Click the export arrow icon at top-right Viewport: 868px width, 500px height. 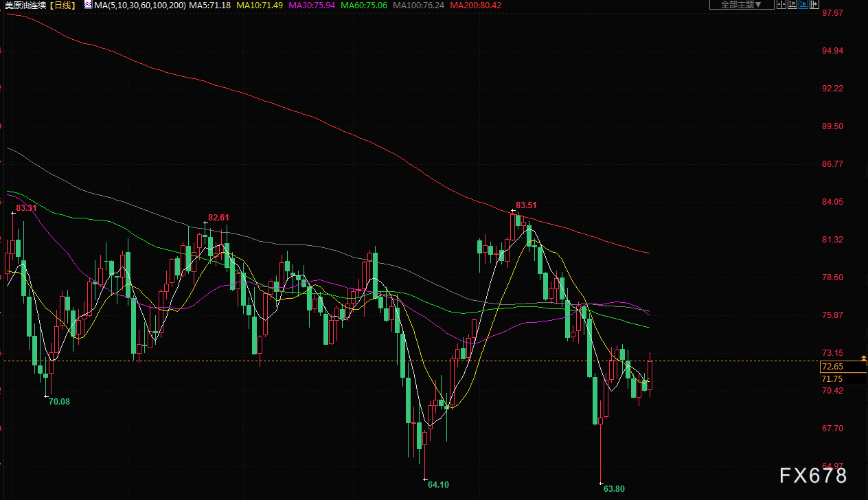[x=814, y=4]
